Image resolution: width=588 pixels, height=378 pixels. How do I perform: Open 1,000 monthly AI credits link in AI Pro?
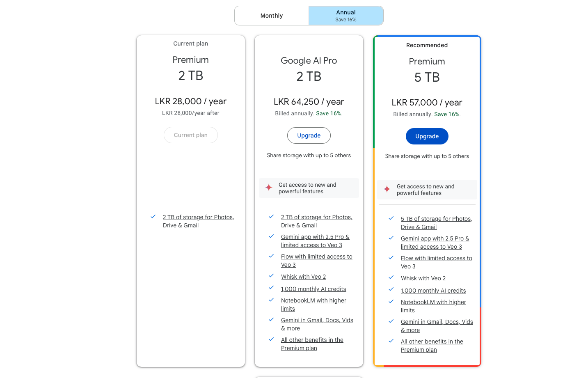coord(313,289)
